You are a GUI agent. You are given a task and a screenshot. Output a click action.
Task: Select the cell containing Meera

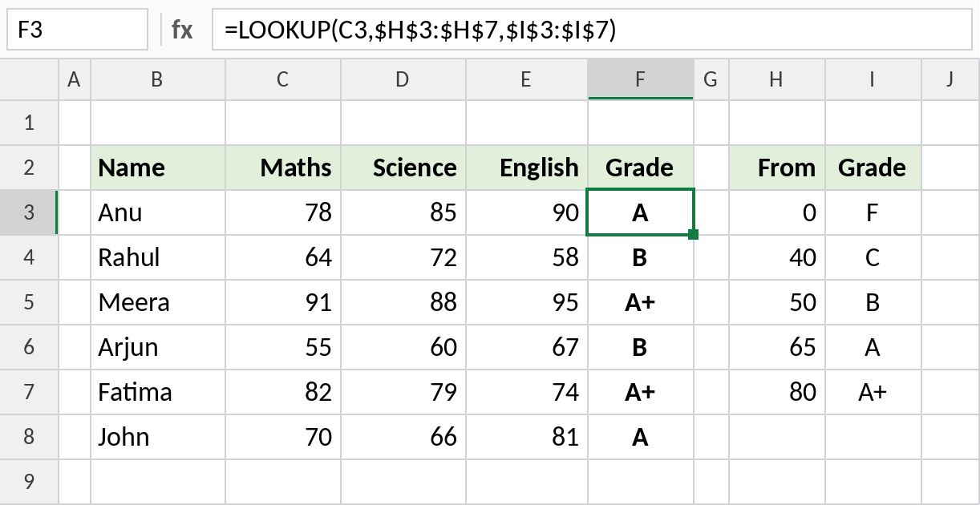click(x=158, y=302)
